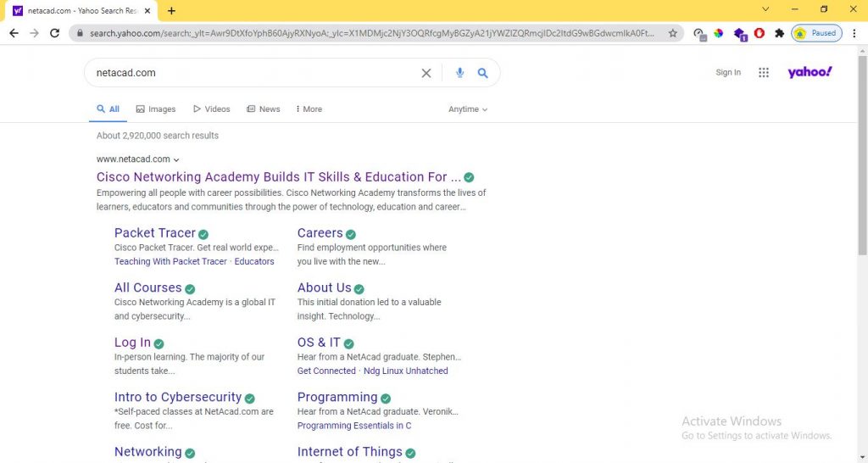The height and width of the screenshot is (463, 868).
Task: Expand the www.netacad.com dropdown arrow
Action: click(176, 159)
